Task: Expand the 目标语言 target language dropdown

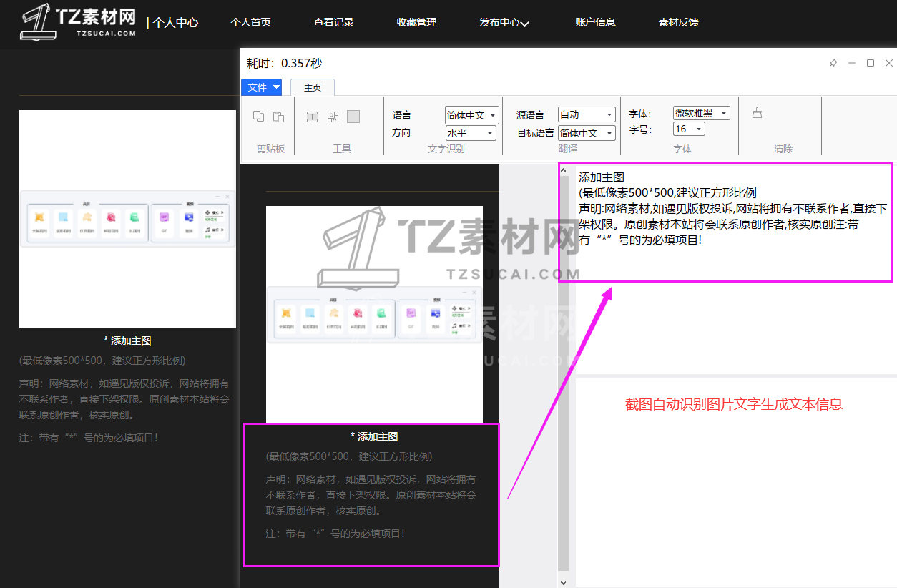Action: pos(587,133)
